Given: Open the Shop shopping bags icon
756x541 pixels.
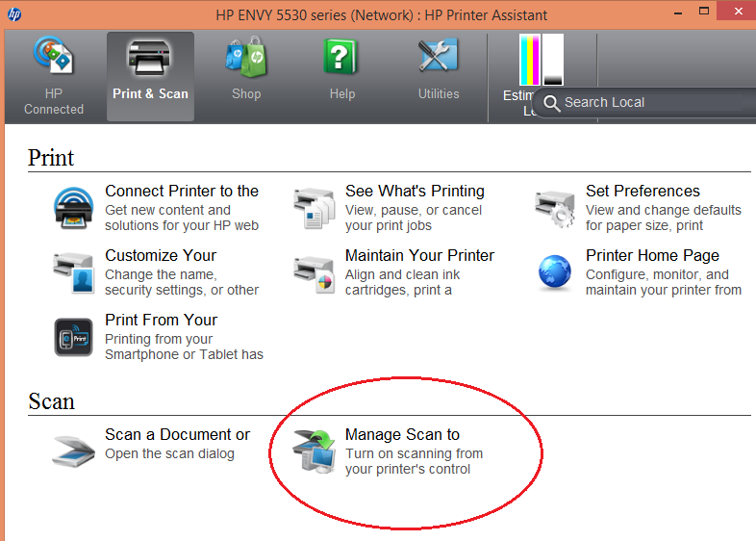Looking at the screenshot, I should 246,57.
